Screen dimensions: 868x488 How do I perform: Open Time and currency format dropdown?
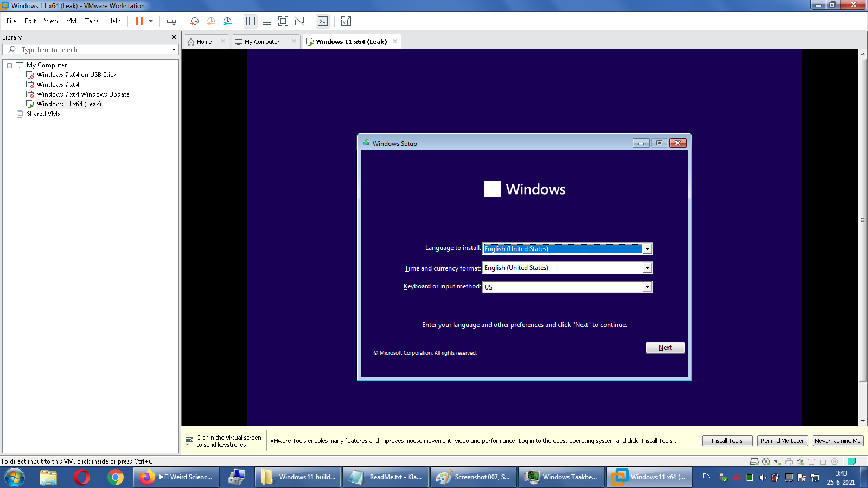point(647,268)
